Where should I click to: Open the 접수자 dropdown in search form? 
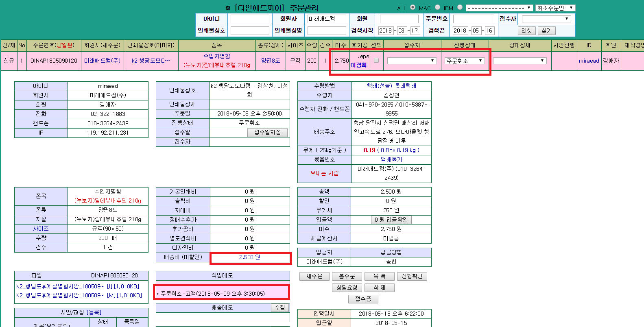546,19
